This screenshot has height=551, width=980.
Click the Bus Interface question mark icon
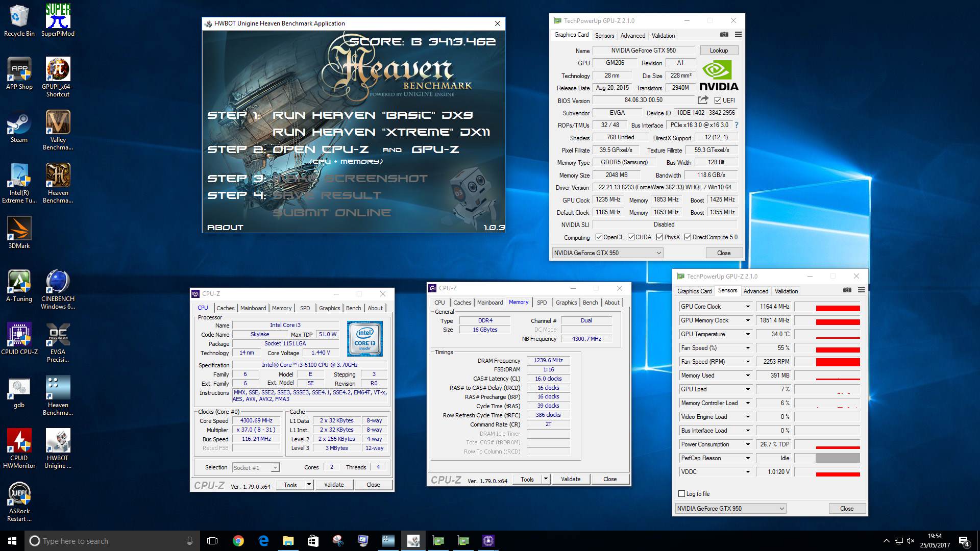736,125
